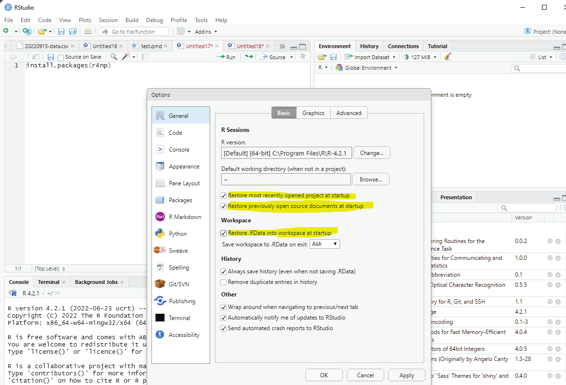Switch to the Graphics tab

(313, 113)
